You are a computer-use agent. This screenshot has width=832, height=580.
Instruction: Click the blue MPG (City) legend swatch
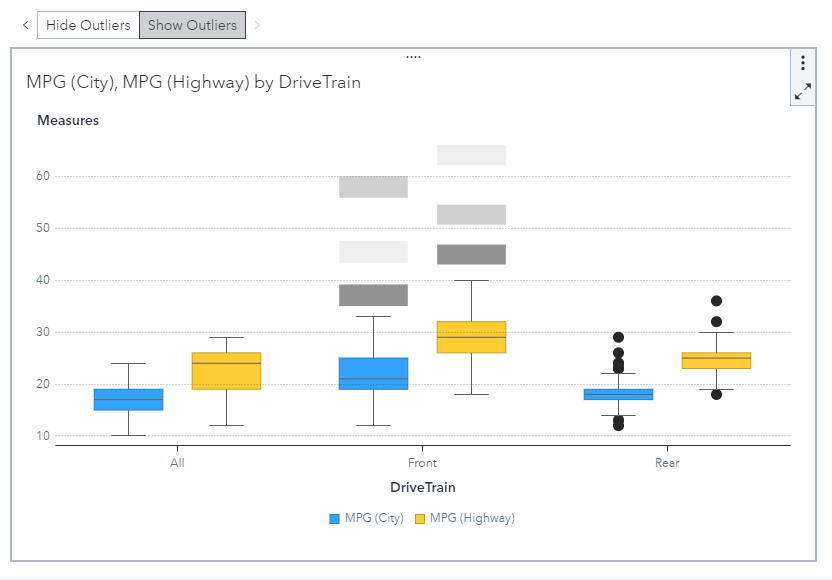coord(335,518)
